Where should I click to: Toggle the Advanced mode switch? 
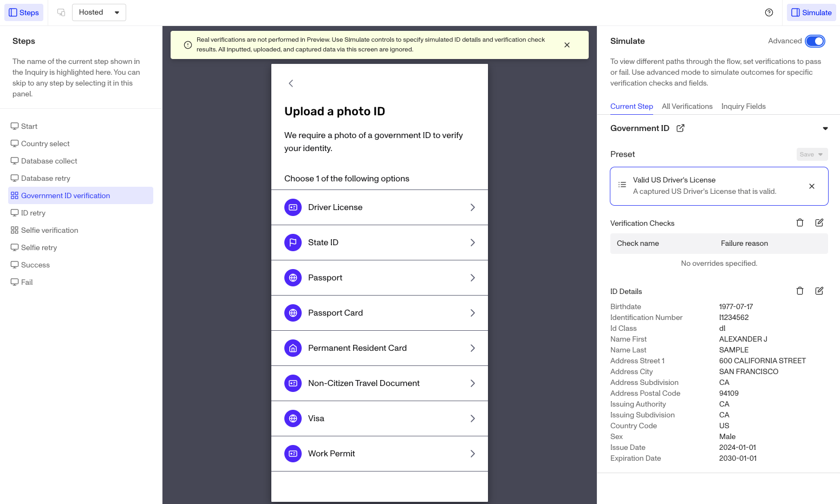click(815, 41)
